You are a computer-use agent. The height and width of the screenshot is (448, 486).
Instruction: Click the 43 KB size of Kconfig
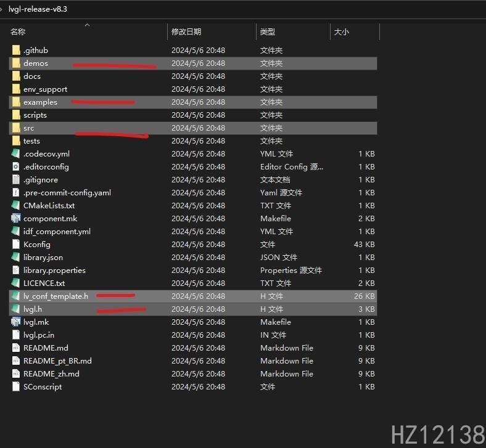tap(364, 245)
